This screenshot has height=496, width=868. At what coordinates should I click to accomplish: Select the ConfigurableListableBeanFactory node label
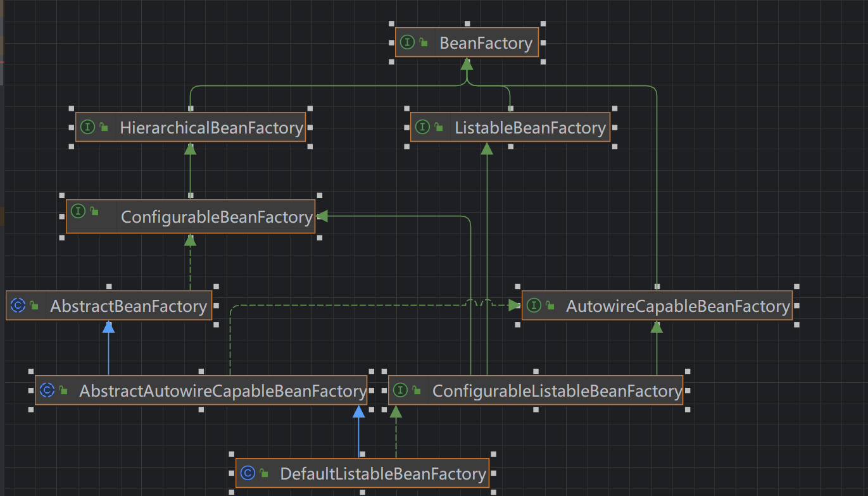[x=557, y=391]
